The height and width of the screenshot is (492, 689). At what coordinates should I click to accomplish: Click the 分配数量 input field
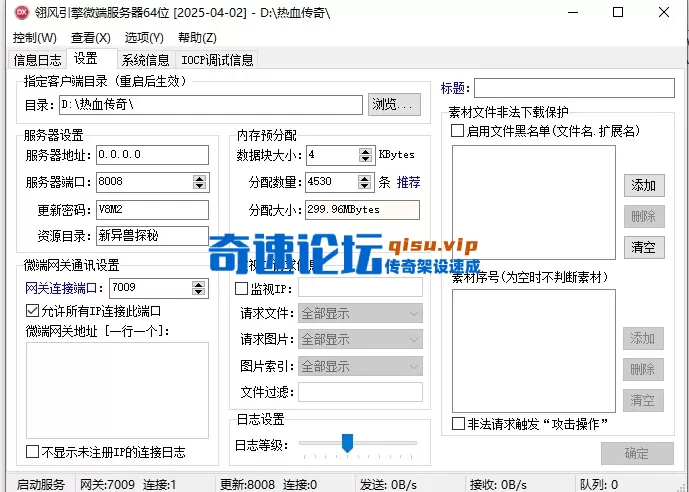tap(331, 182)
